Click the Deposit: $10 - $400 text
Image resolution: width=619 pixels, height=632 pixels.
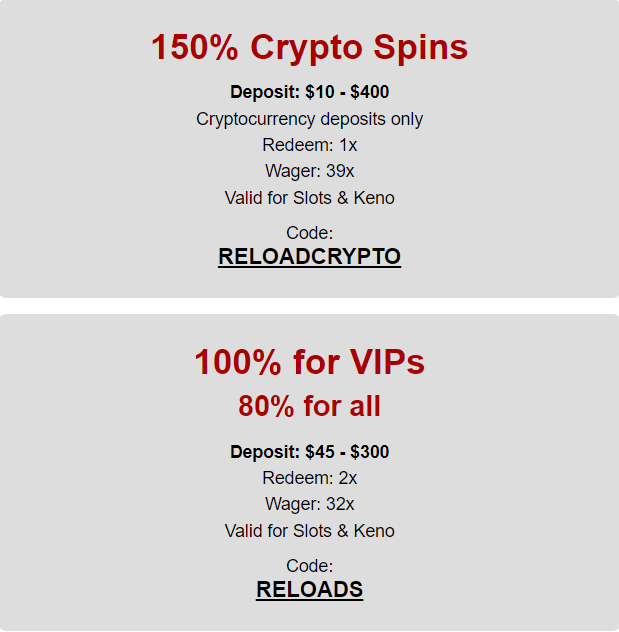coord(310,92)
